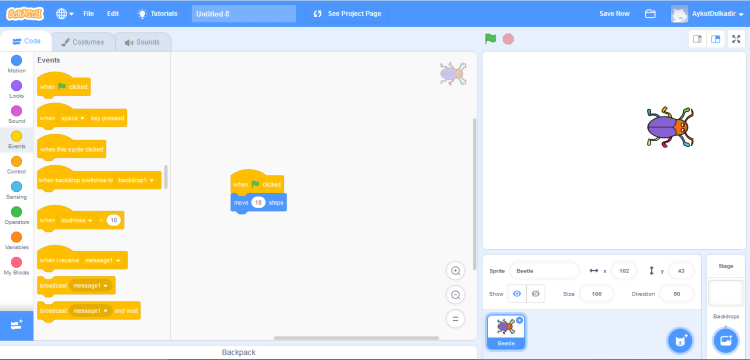Switch to large stage layout

[x=716, y=39]
